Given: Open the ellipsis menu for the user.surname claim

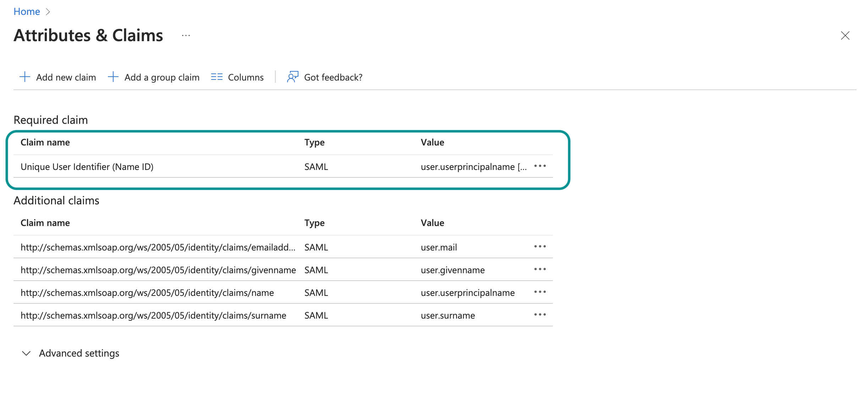Looking at the screenshot, I should (x=540, y=315).
